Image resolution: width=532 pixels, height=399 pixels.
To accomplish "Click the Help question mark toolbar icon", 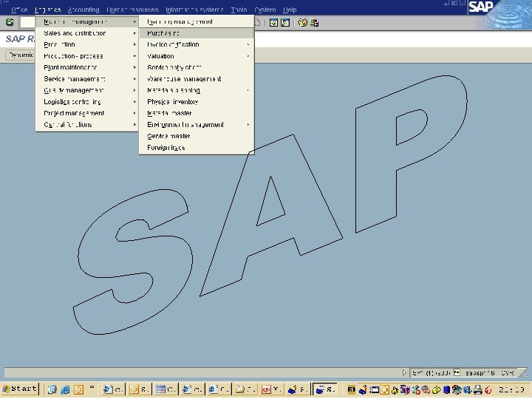I will click(302, 22).
